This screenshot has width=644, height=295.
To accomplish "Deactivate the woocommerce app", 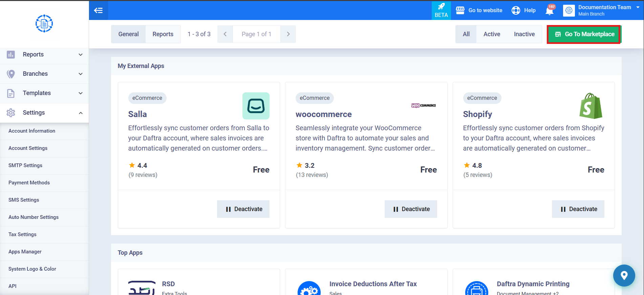I will 411,209.
